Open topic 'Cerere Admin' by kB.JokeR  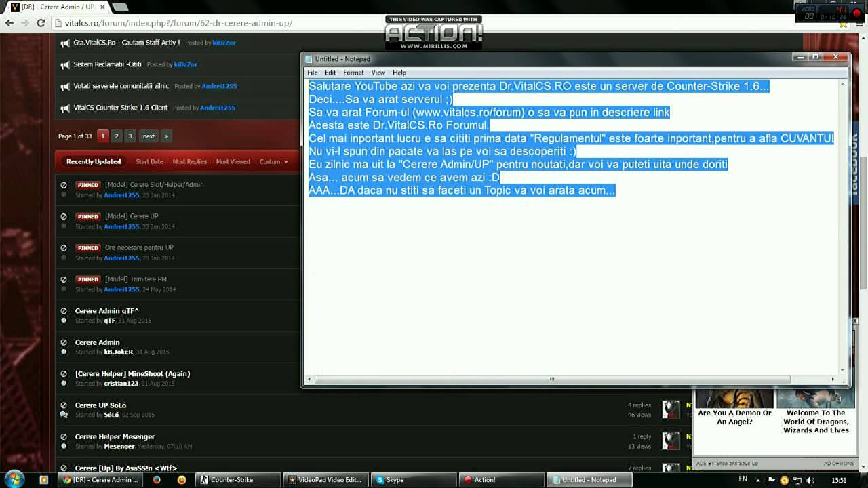point(97,342)
